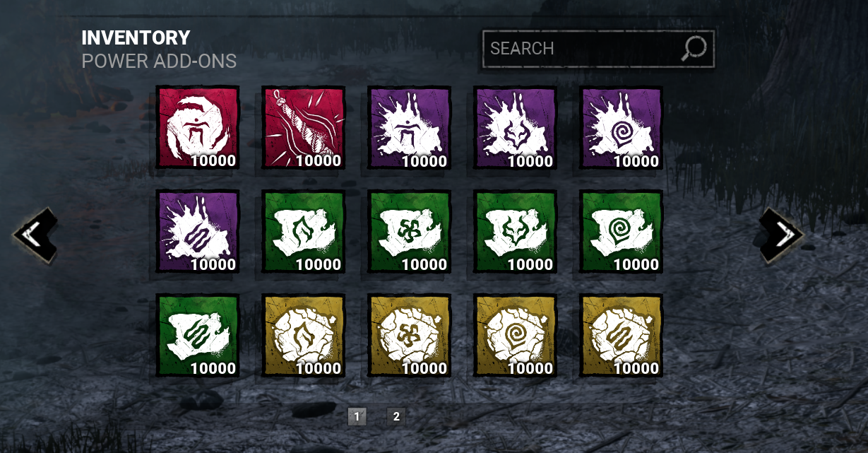Image resolution: width=868 pixels, height=453 pixels.
Task: Pick the green spiral add-on
Action: (622, 232)
